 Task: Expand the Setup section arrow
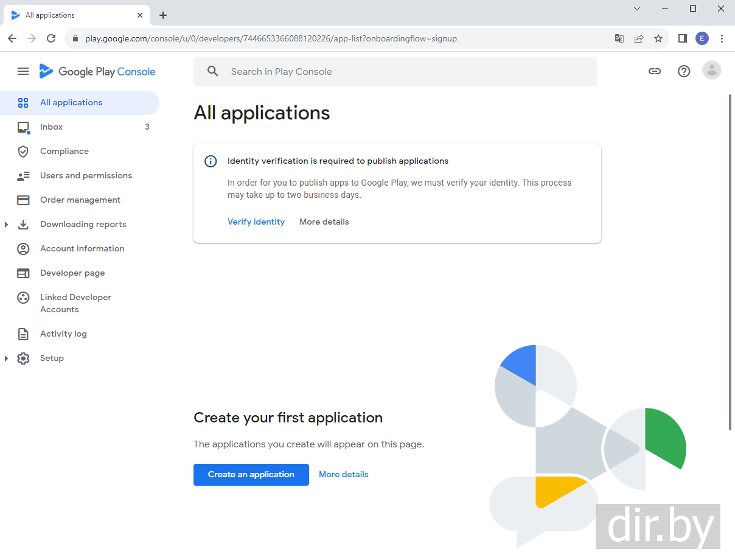click(x=7, y=359)
